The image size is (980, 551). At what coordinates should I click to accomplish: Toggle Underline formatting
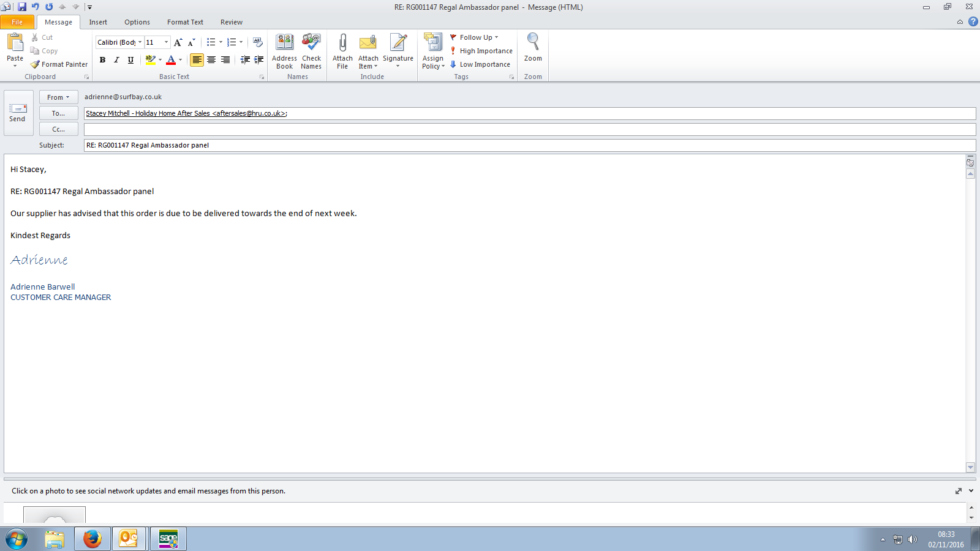tap(130, 59)
